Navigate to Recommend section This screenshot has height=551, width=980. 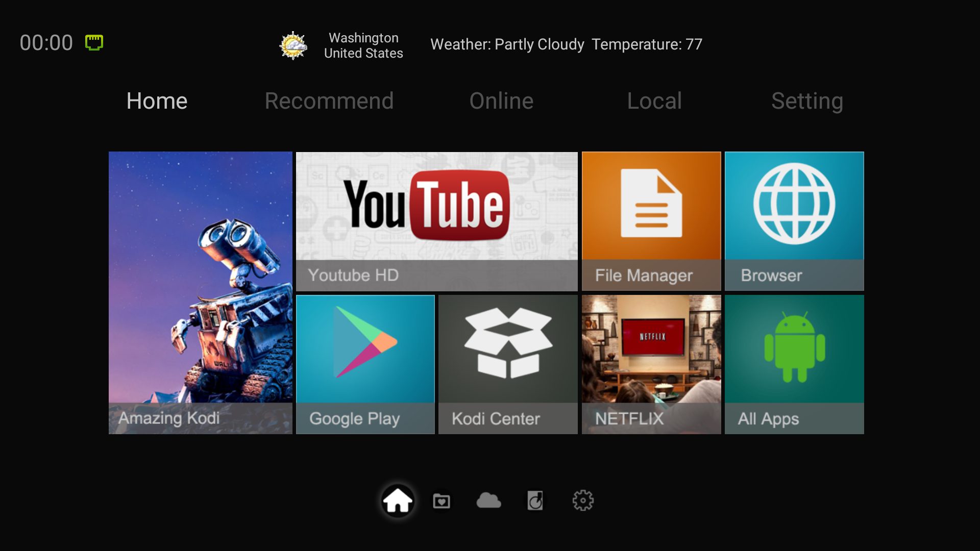(x=329, y=100)
